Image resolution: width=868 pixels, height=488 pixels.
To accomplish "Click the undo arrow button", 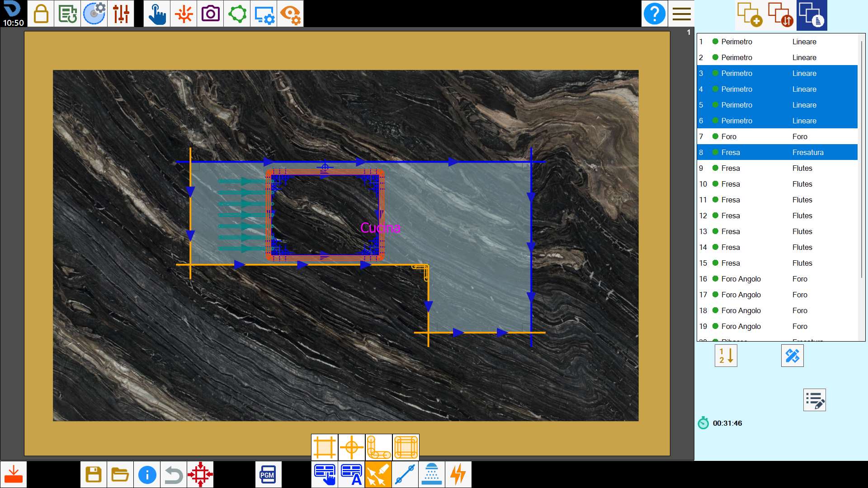I will pos(174,474).
